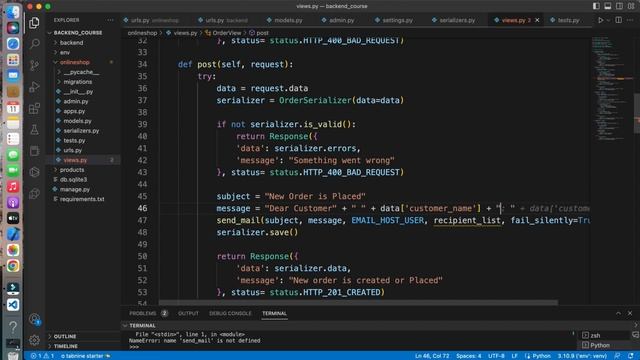Open the Extensions view
This screenshot has width=640, height=360.
point(35,108)
